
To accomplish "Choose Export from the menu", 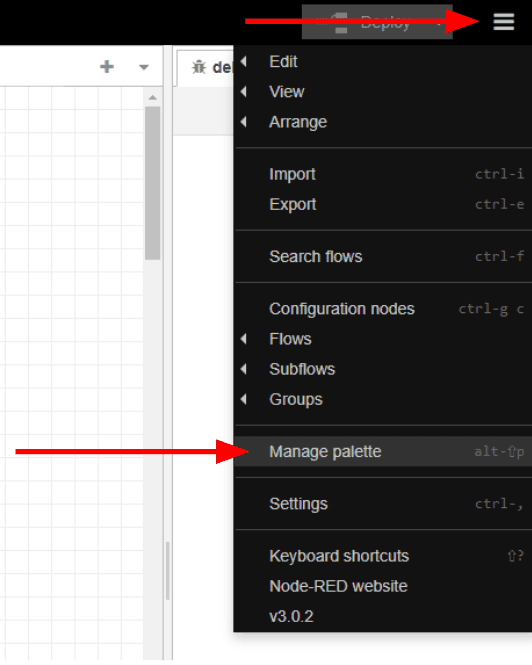I will coord(383,204).
